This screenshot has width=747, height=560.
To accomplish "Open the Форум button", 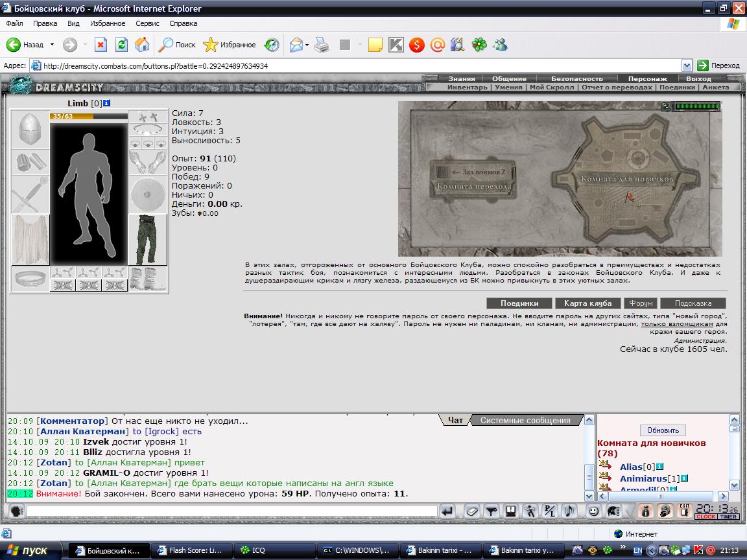I will [641, 303].
